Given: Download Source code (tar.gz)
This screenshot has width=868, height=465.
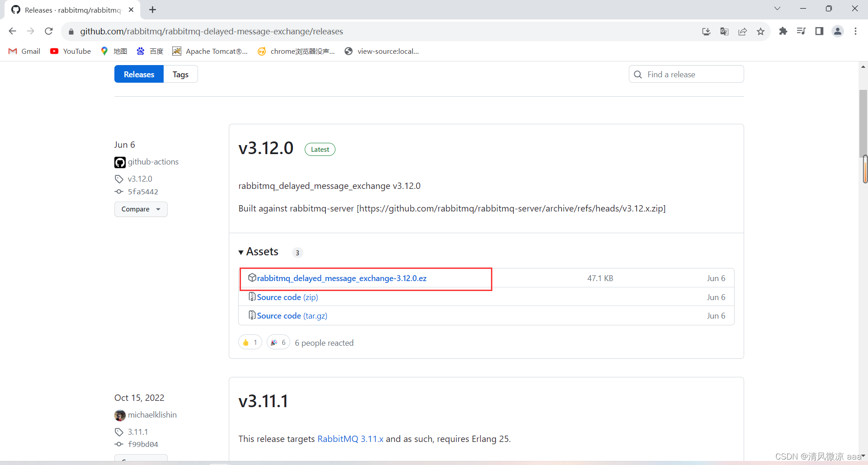Looking at the screenshot, I should (292, 316).
